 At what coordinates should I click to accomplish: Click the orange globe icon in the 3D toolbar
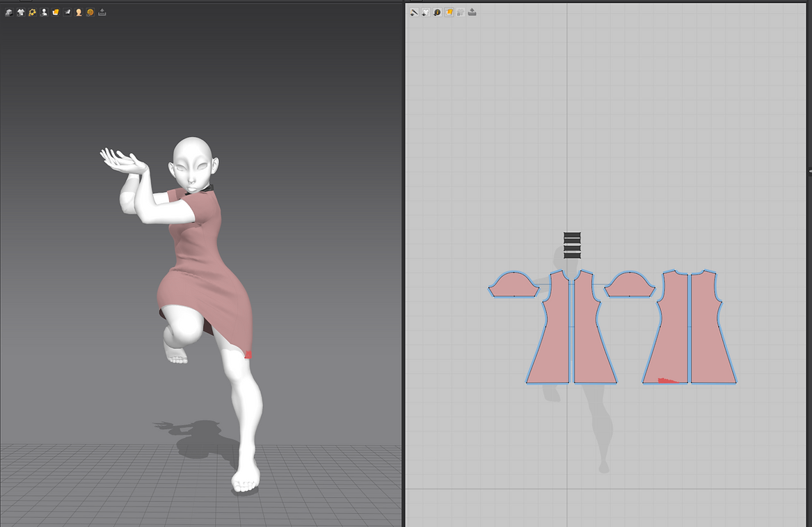pos(90,13)
